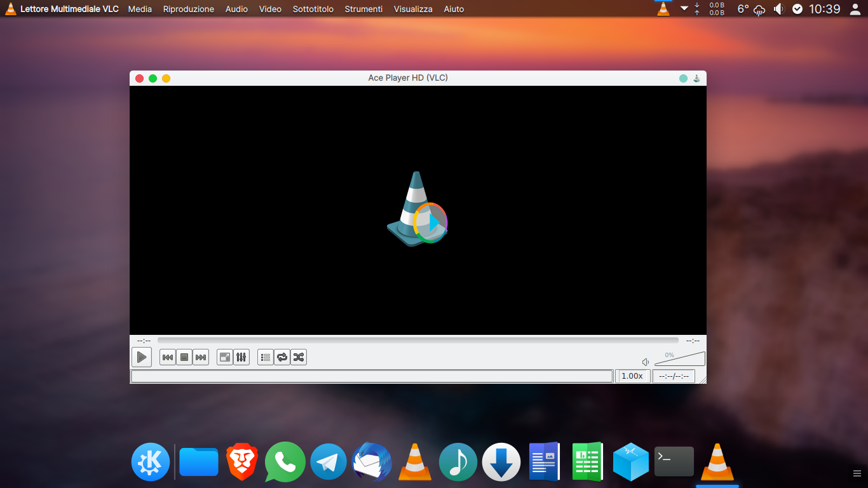Open the blue Files folder in dock
Screen dimensions: 868x488
(199, 462)
